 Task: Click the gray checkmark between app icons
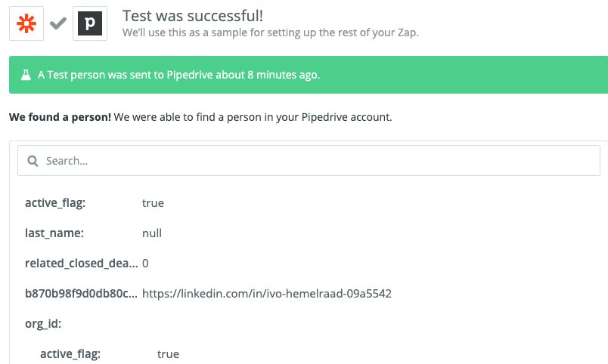pos(58,23)
